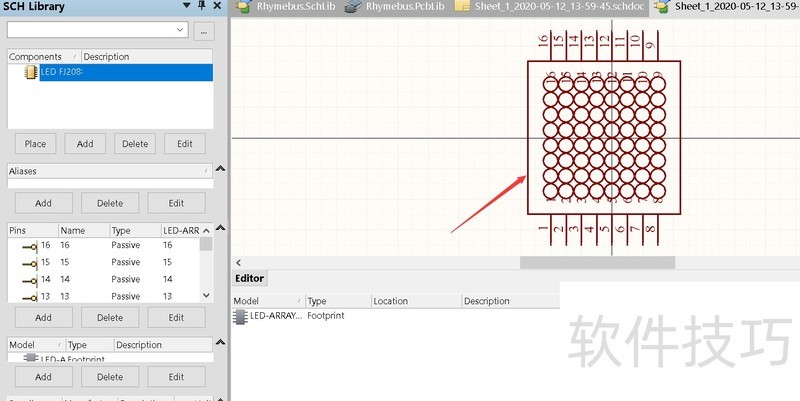Click the canvas horizontal scroll left arrow

[x=238, y=263]
